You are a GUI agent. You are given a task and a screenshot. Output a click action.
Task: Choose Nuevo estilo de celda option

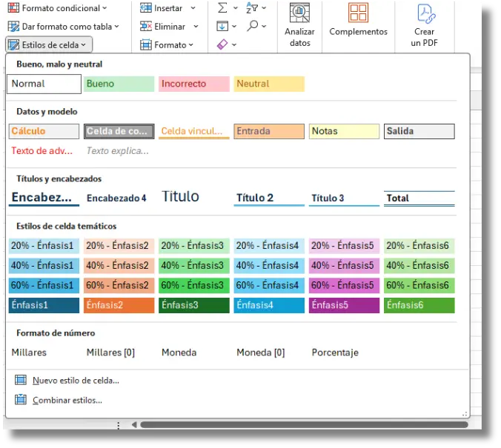pos(76,381)
